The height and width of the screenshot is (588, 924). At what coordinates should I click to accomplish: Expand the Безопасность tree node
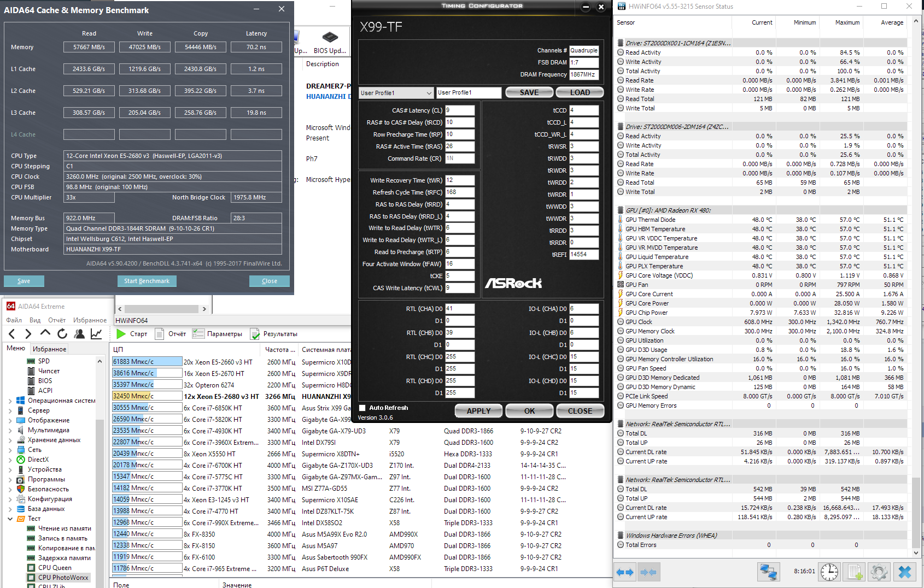pyautogui.click(x=10, y=489)
